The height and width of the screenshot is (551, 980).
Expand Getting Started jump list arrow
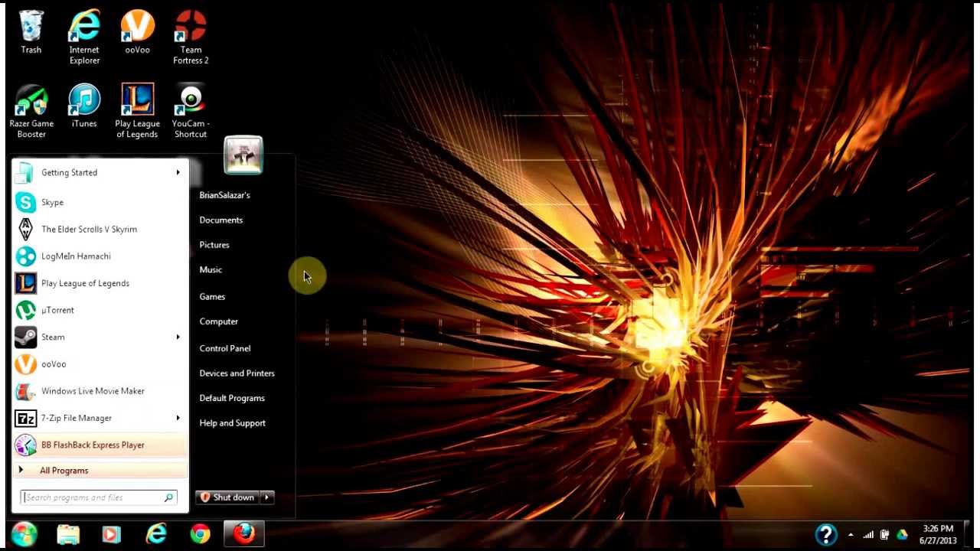point(178,172)
